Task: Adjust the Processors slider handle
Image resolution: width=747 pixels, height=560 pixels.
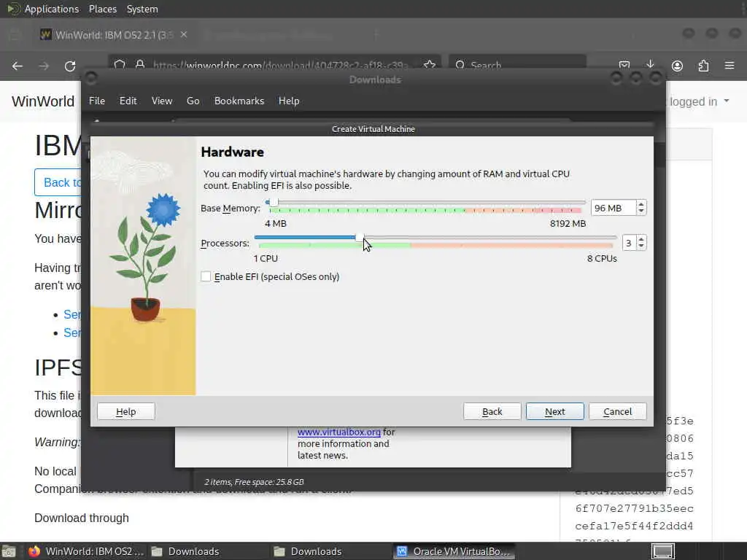Action: (x=360, y=237)
